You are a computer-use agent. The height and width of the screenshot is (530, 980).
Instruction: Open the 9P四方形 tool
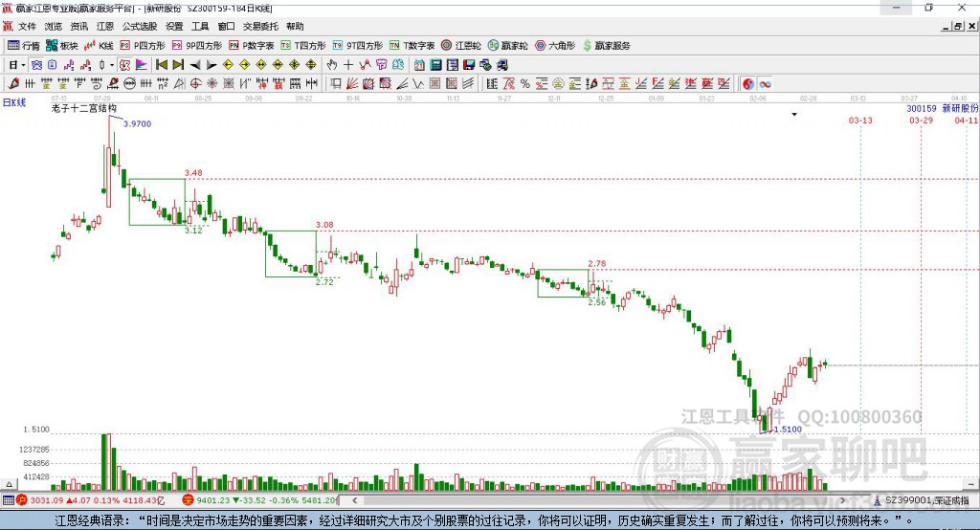197,46
